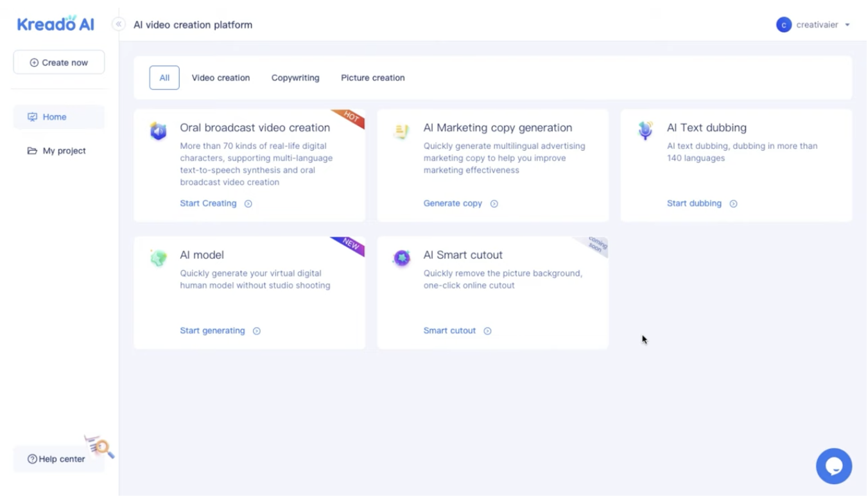Click the Kreado AI logo
This screenshot has height=497, width=868.
tap(55, 23)
